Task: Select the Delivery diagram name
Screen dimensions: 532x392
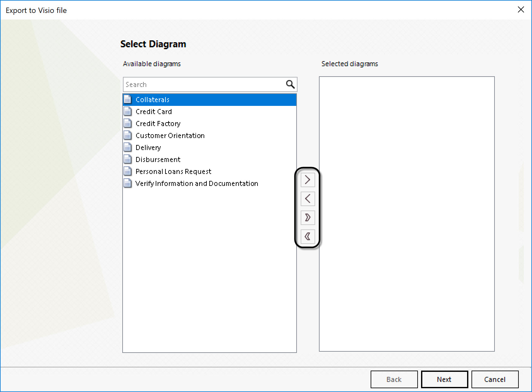Action: click(148, 147)
